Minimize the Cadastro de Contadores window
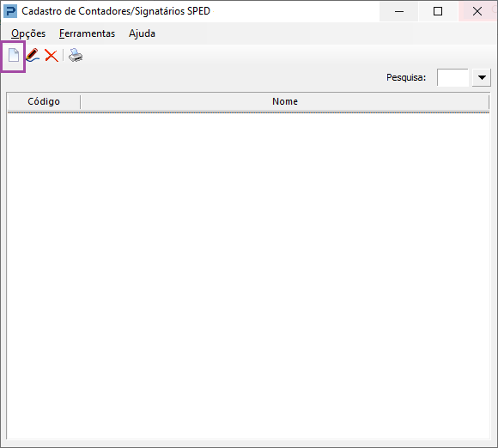498x448 pixels. 399,11
